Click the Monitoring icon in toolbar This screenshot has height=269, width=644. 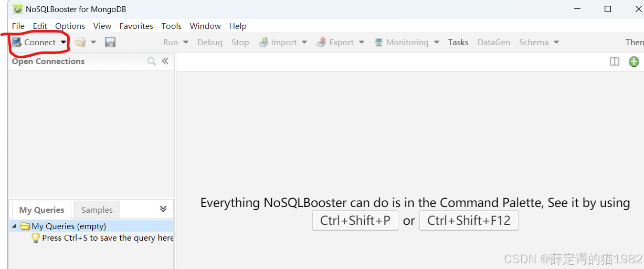(378, 42)
